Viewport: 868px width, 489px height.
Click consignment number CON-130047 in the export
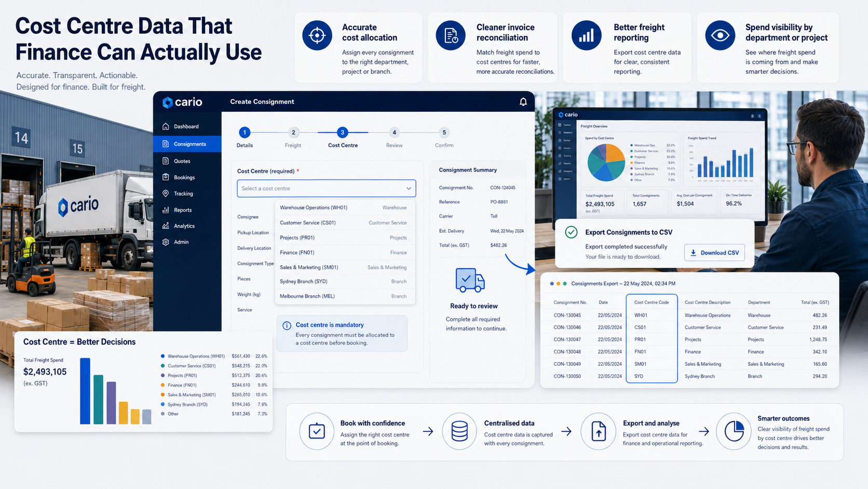click(x=567, y=339)
